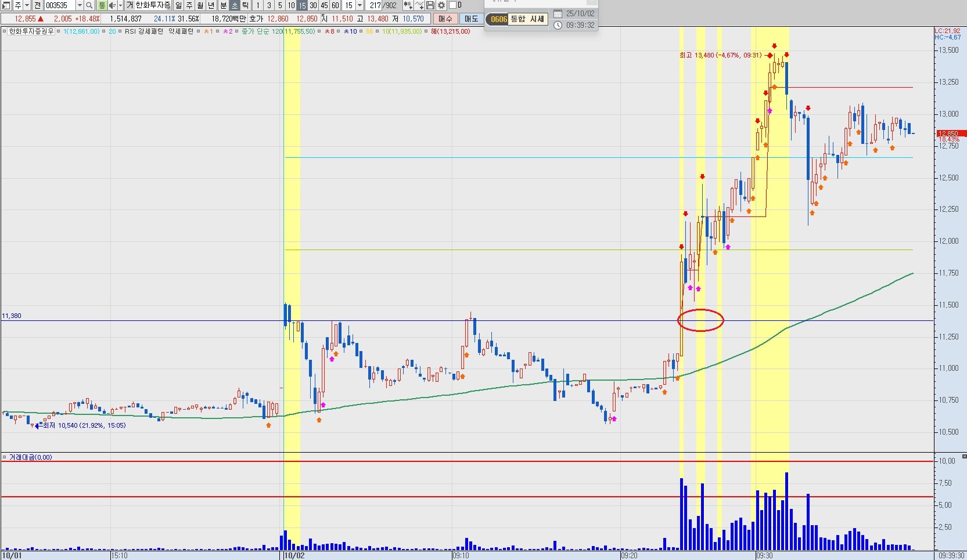
Task: Click the 10/02 date marker on the time axis
Action: pos(294,555)
